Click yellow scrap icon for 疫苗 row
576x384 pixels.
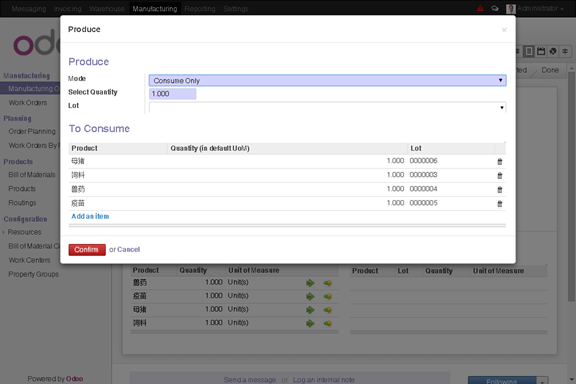pyautogui.click(x=328, y=297)
